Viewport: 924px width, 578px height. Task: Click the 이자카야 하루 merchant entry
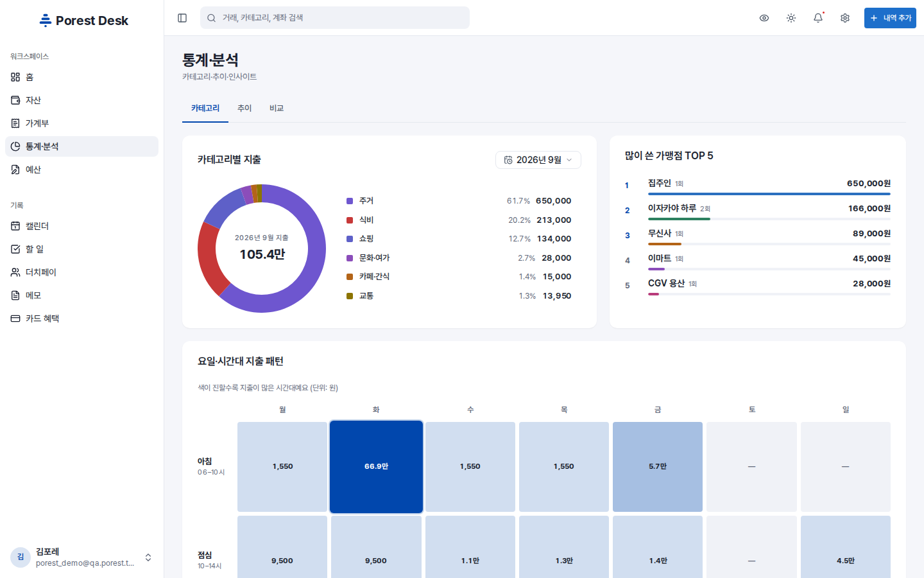tap(758, 211)
